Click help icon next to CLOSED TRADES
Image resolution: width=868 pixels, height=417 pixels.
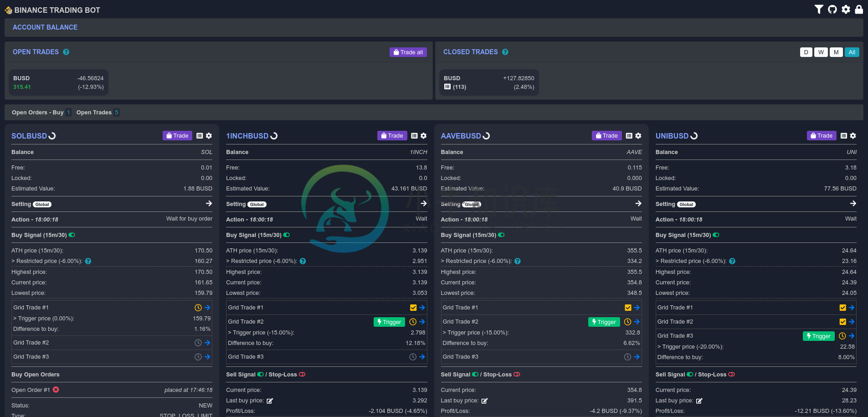point(505,52)
